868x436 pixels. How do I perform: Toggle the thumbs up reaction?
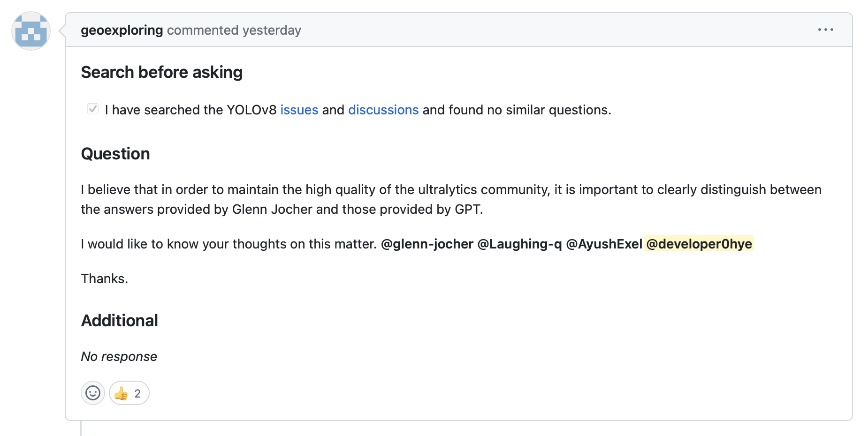(x=129, y=393)
